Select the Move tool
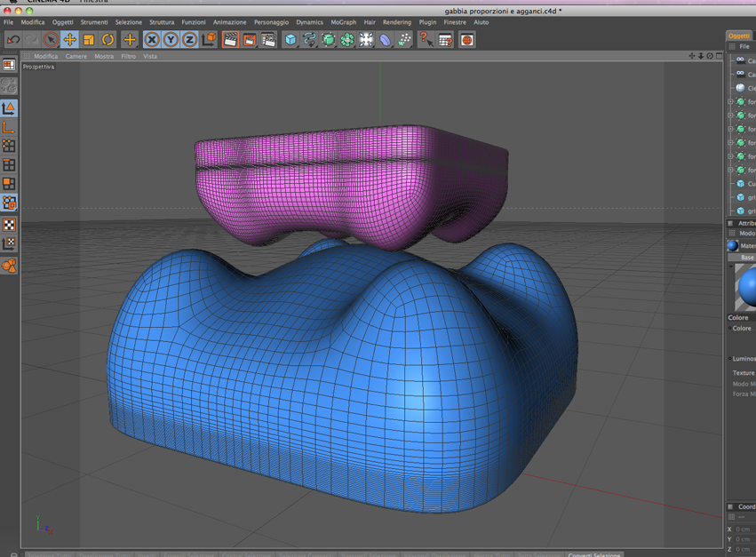756x557 pixels. (70, 40)
